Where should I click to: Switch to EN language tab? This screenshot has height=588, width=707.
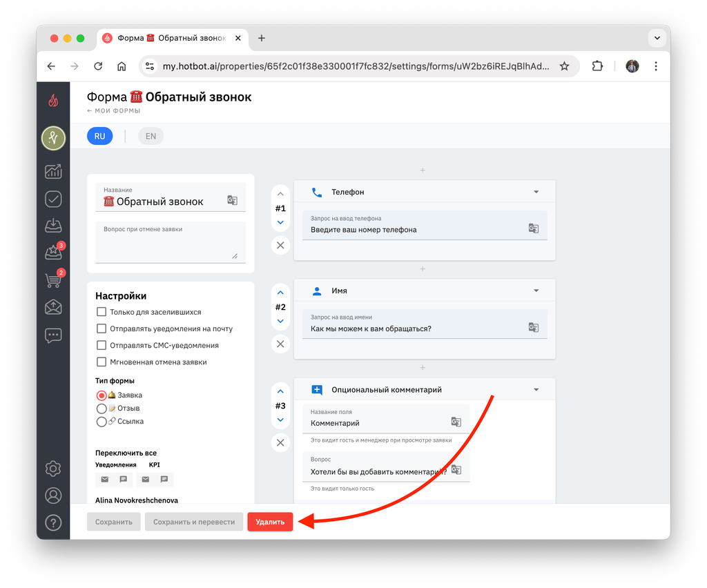point(151,136)
